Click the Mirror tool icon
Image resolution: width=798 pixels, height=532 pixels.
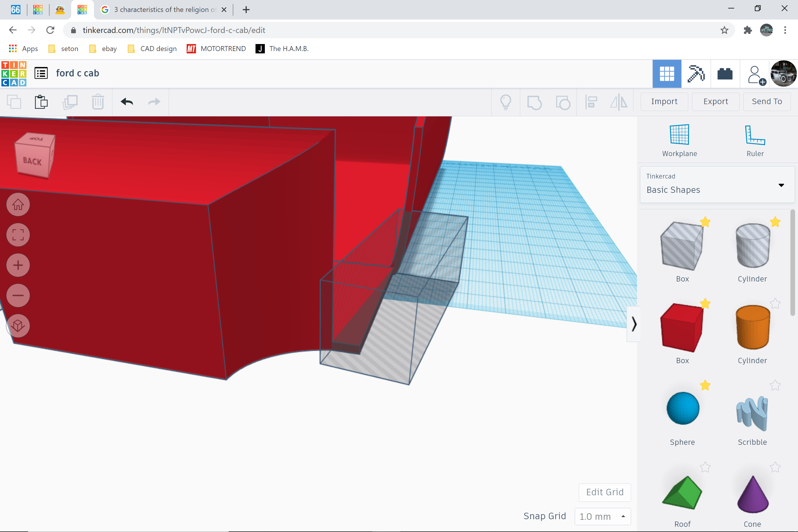(x=619, y=102)
